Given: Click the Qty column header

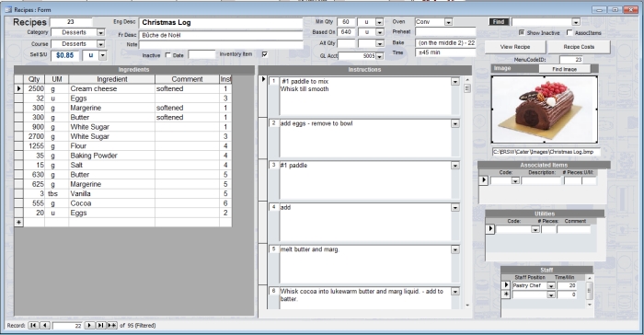Looking at the screenshot, I should point(34,79).
